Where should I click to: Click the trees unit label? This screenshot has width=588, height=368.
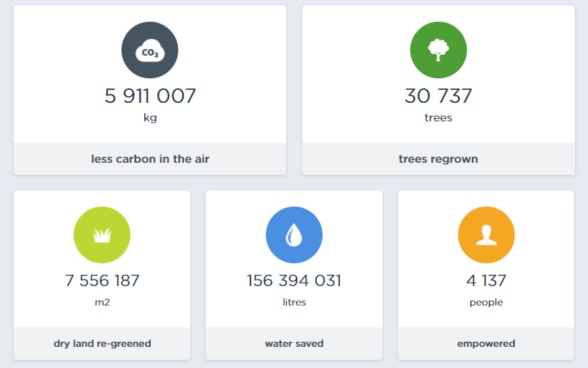coord(438,118)
